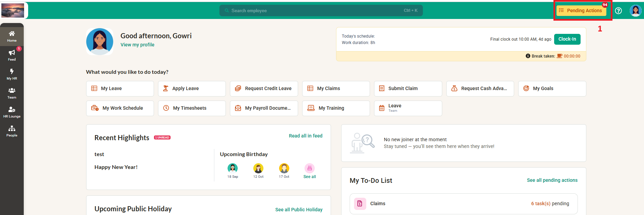Click the company logo thumbnail
This screenshot has width=644, height=215.
(13, 10)
